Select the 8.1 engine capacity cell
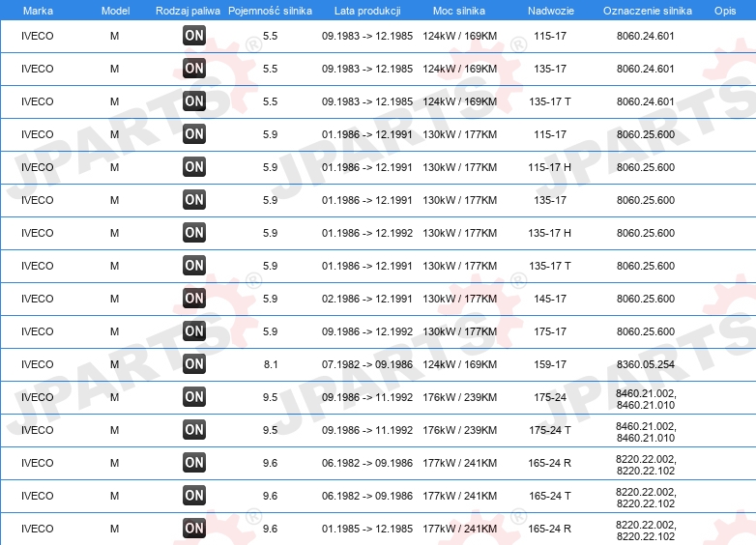 (x=271, y=364)
